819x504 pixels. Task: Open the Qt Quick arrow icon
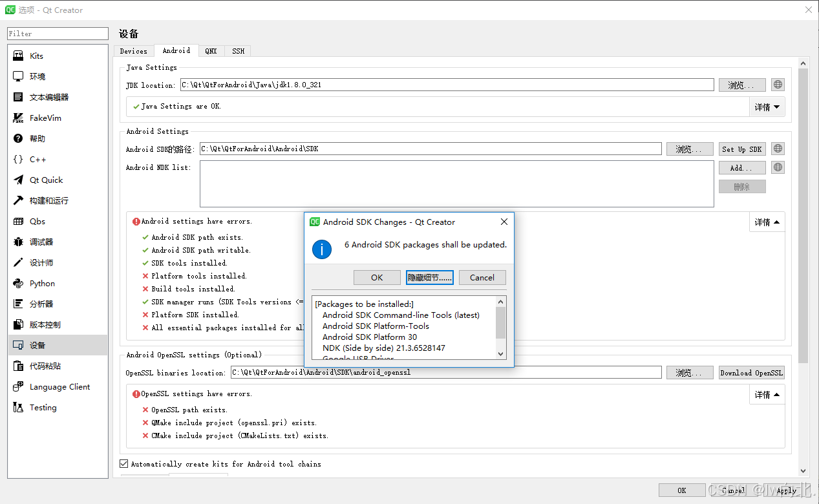[18, 180]
